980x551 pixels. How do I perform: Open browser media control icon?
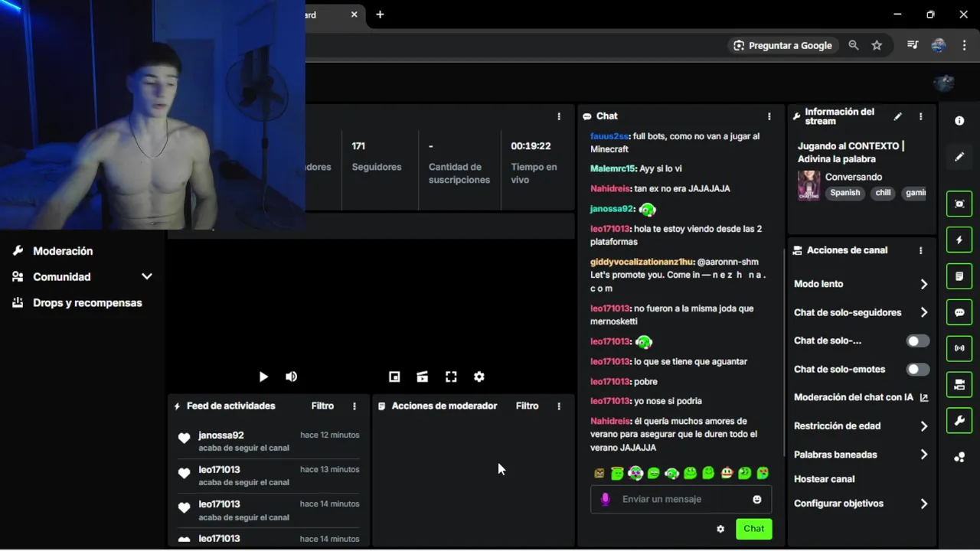[912, 45]
